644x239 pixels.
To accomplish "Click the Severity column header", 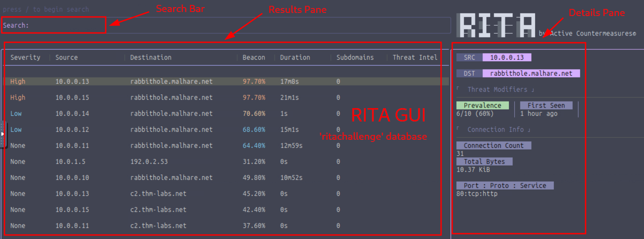I will click(25, 57).
